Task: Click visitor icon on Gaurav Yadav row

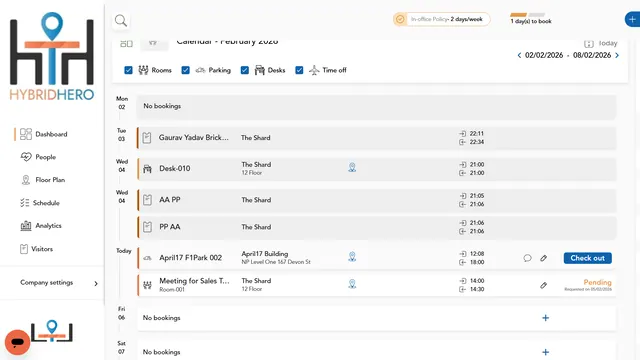Action: coord(147,138)
